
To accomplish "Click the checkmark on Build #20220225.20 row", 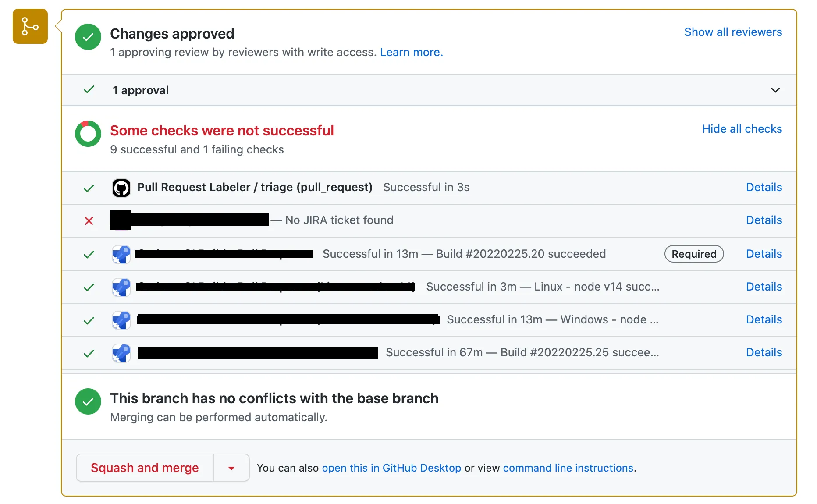I will (x=89, y=255).
